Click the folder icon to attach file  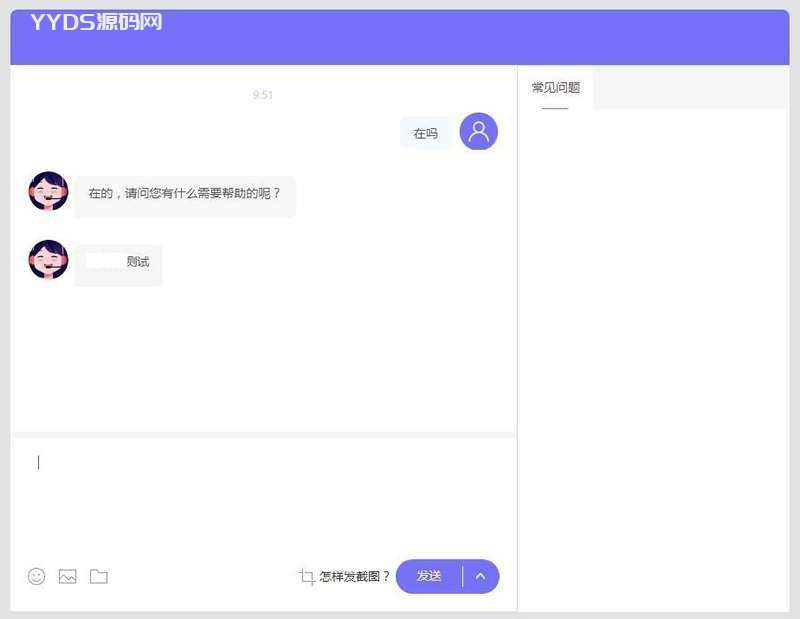pos(98,576)
